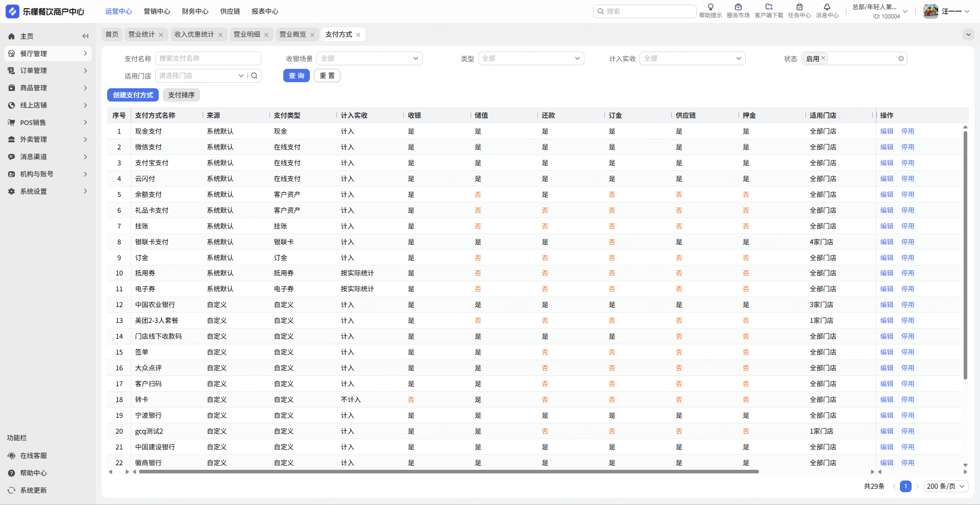Click the 支付排序 button
Viewport: 980px width, 505px height.
[181, 95]
